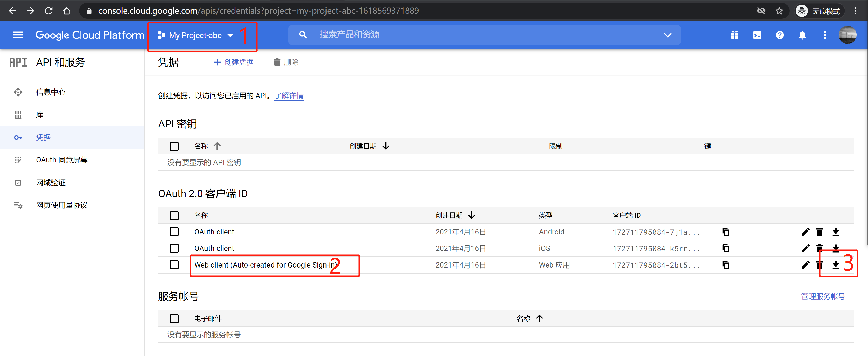Open Chrome three-dot menu

[855, 11]
